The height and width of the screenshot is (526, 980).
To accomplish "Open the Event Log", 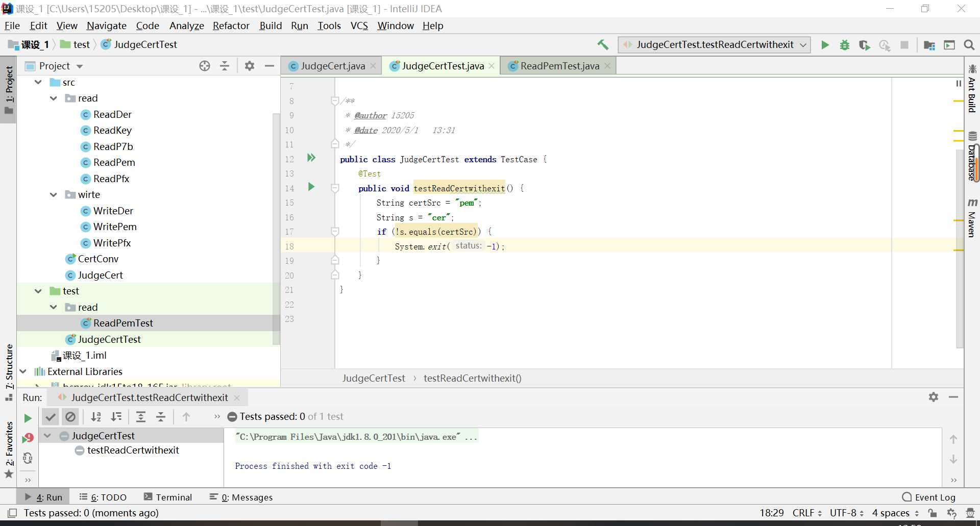I will coord(929,497).
